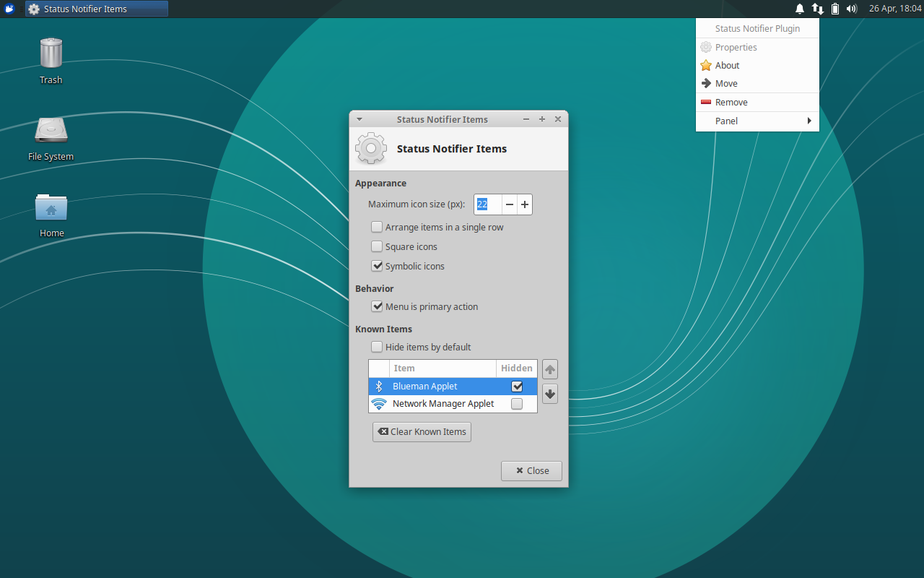Enable Arrange items in a single row
The width and height of the screenshot is (924, 578).
pos(376,227)
